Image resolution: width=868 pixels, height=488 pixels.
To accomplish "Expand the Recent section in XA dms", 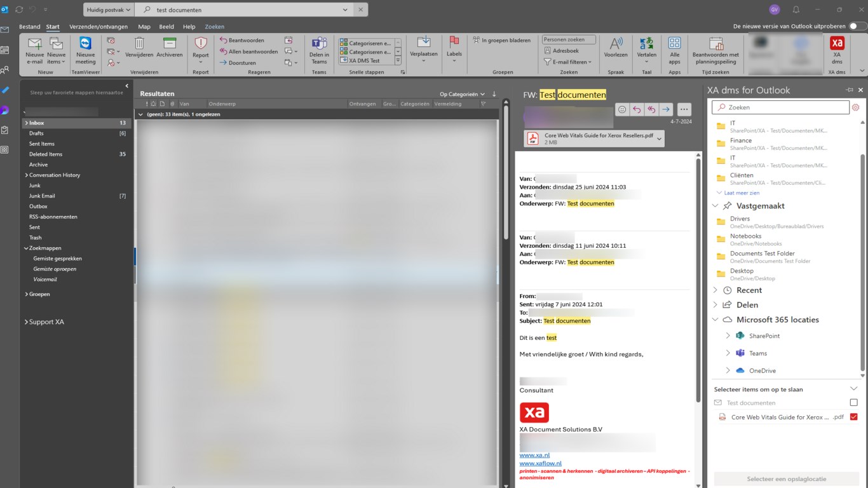I will click(715, 290).
